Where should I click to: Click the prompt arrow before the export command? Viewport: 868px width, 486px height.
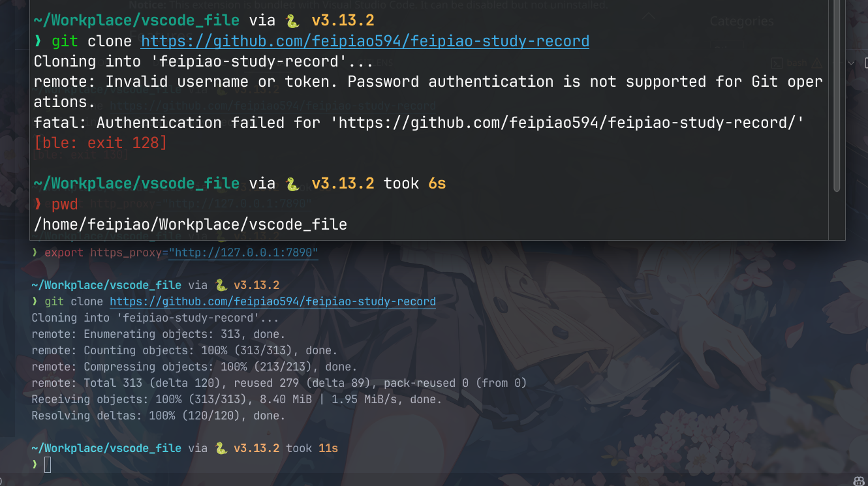point(35,252)
